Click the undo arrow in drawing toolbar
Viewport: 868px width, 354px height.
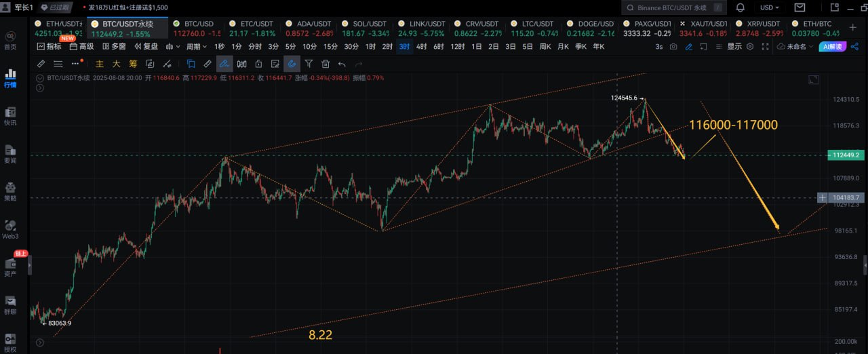tap(342, 64)
